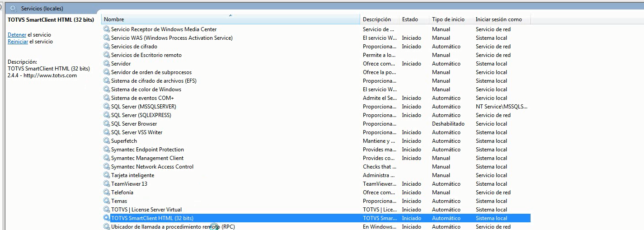Click NT Service\MSSQLS... logon account cell
Screen dimensions: 644x230
tap(502, 107)
